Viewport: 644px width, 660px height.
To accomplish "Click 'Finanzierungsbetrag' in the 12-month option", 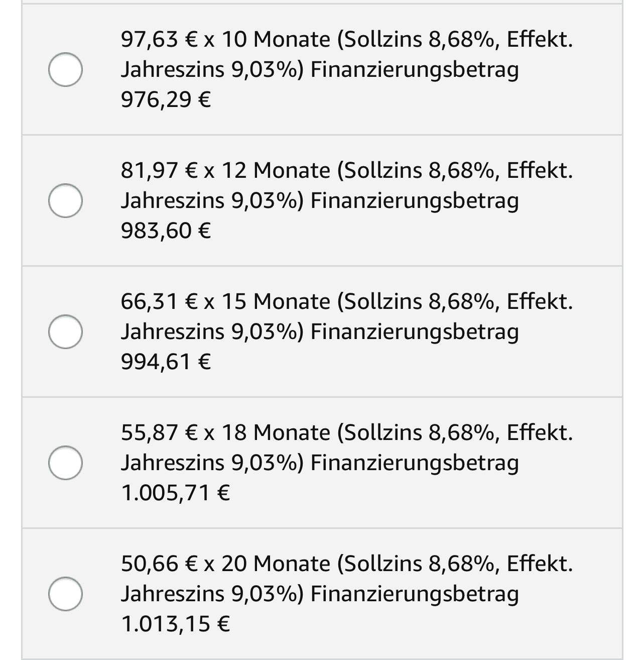I will coord(415,200).
